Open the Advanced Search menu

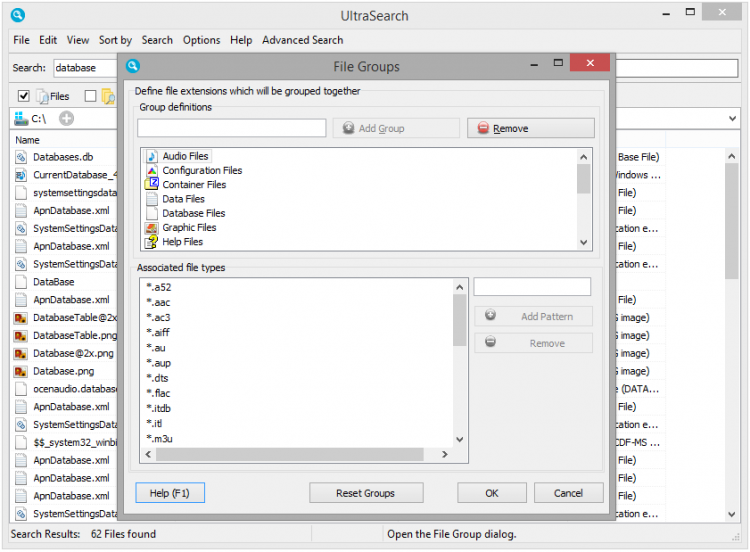pyautogui.click(x=302, y=40)
